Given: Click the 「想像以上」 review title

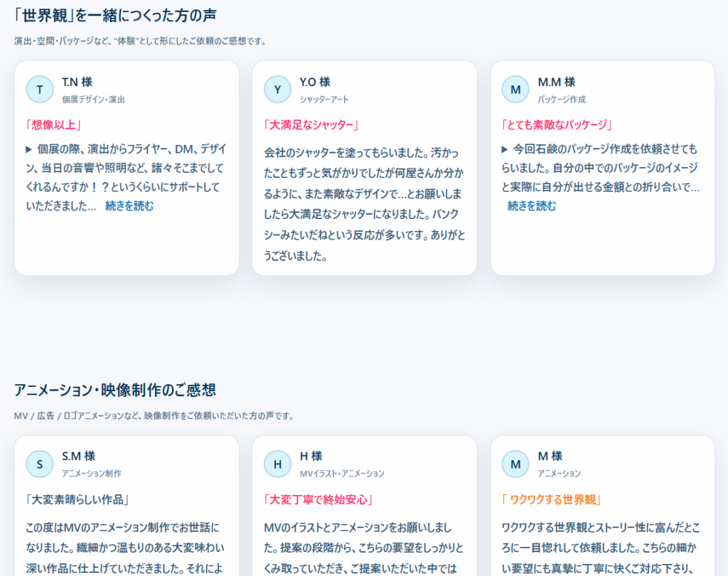Looking at the screenshot, I should (54, 124).
